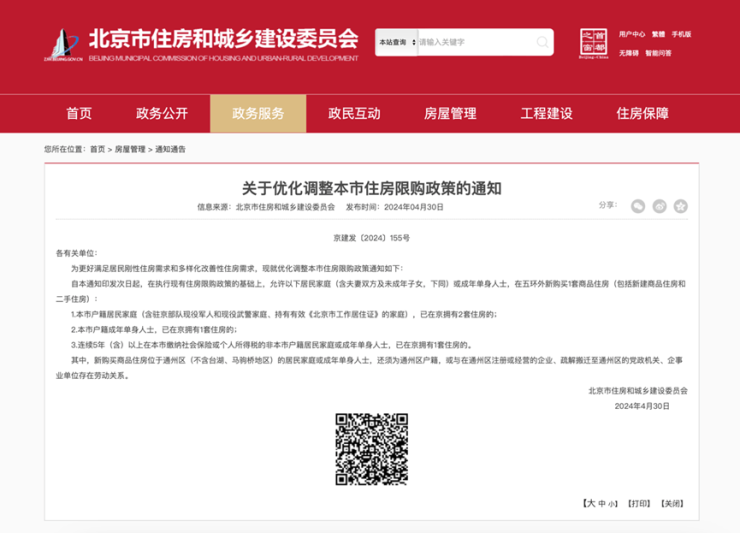
Task: Open the 住房保障 navigation tab
Action: [642, 113]
